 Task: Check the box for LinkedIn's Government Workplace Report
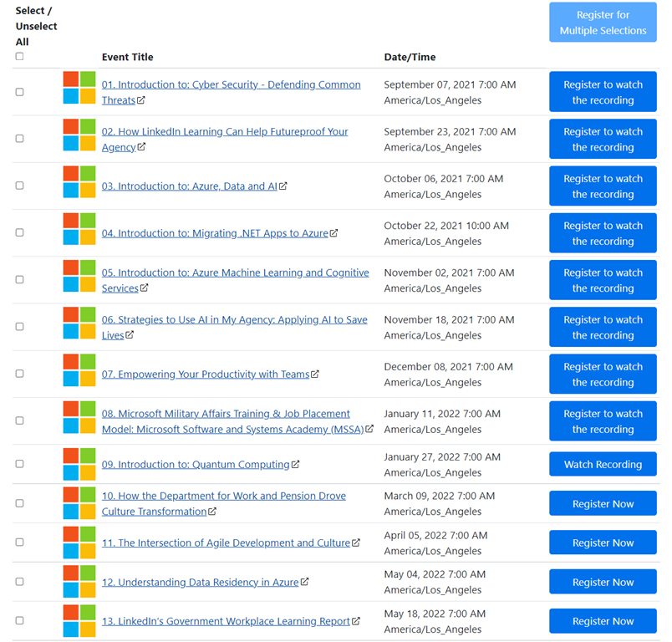click(19, 621)
